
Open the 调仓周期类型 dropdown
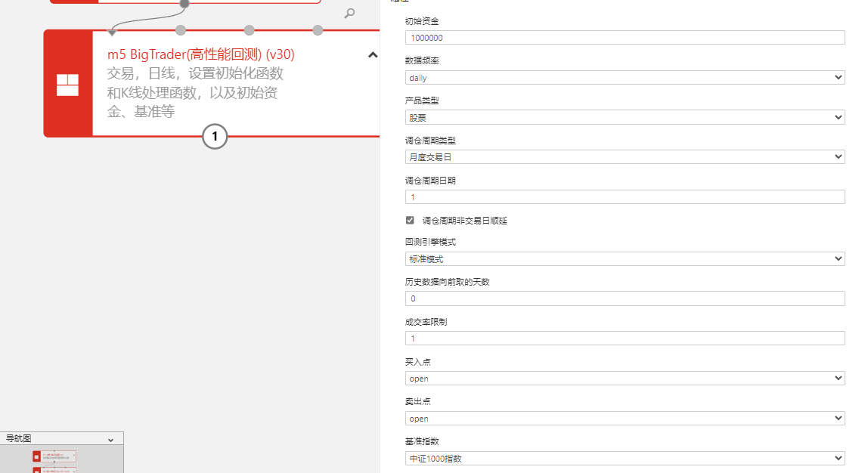[x=625, y=156]
